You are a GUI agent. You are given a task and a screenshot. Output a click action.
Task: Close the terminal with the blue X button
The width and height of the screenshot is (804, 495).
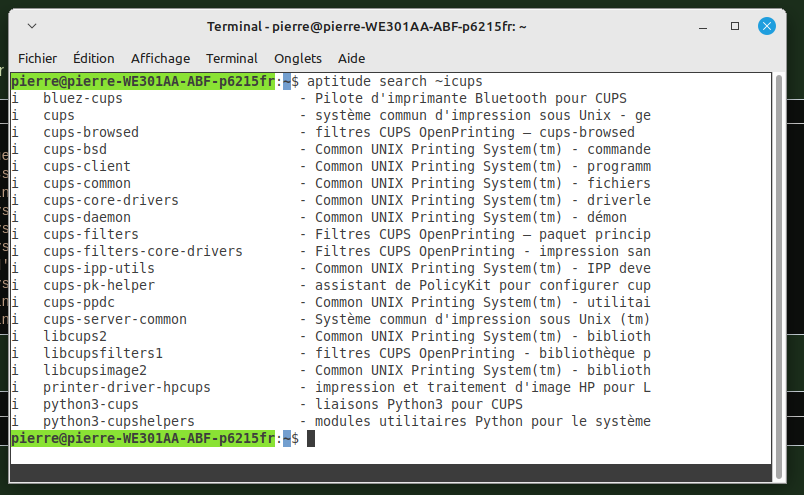tap(767, 26)
